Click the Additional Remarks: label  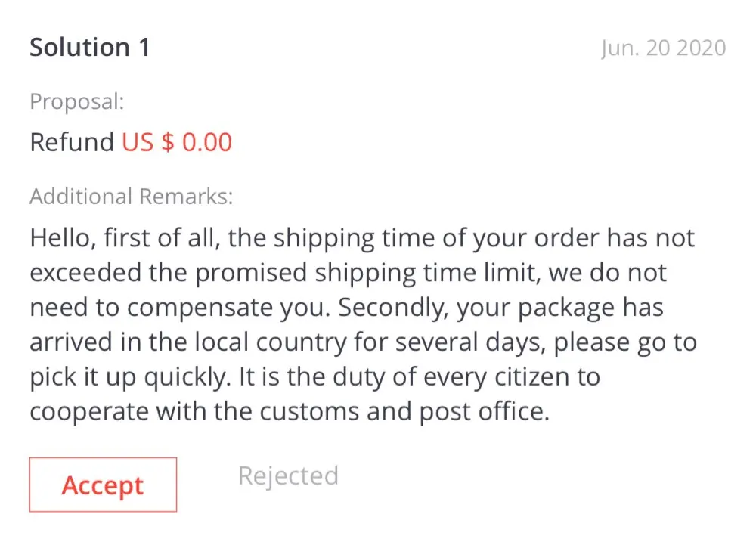pyautogui.click(x=131, y=197)
